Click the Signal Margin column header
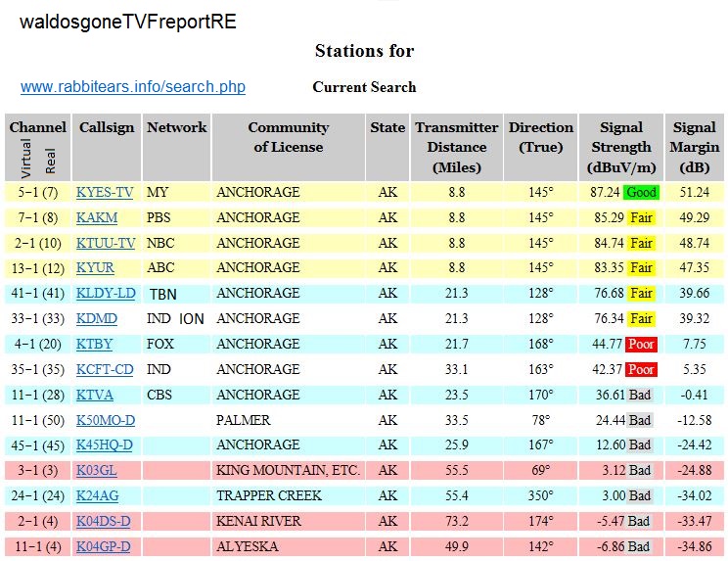Screen dimensions: 728x561 [x=694, y=147]
